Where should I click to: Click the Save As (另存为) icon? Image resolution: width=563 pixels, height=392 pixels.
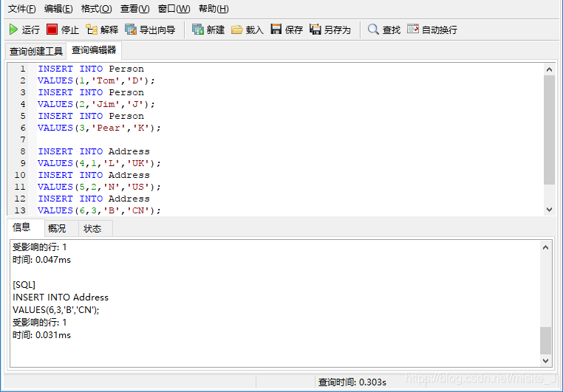click(x=315, y=30)
